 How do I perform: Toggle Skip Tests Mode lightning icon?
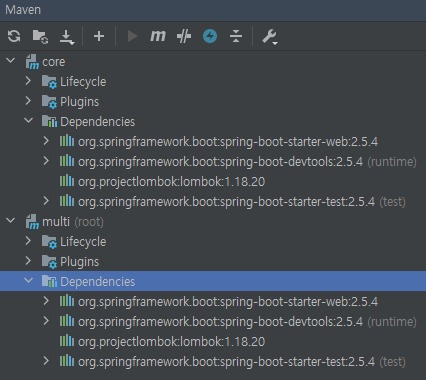[x=210, y=36]
